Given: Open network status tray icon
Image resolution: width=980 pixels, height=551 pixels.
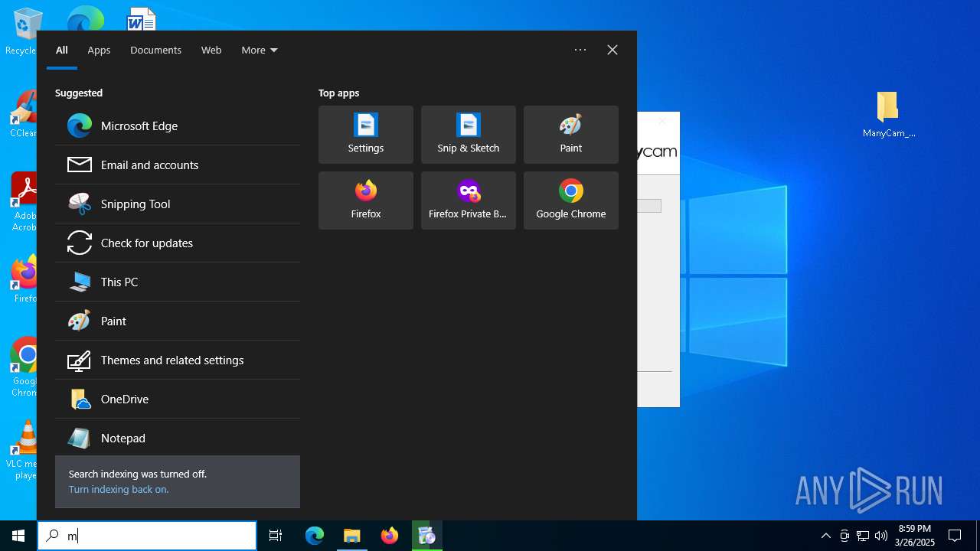Looking at the screenshot, I should 863,536.
